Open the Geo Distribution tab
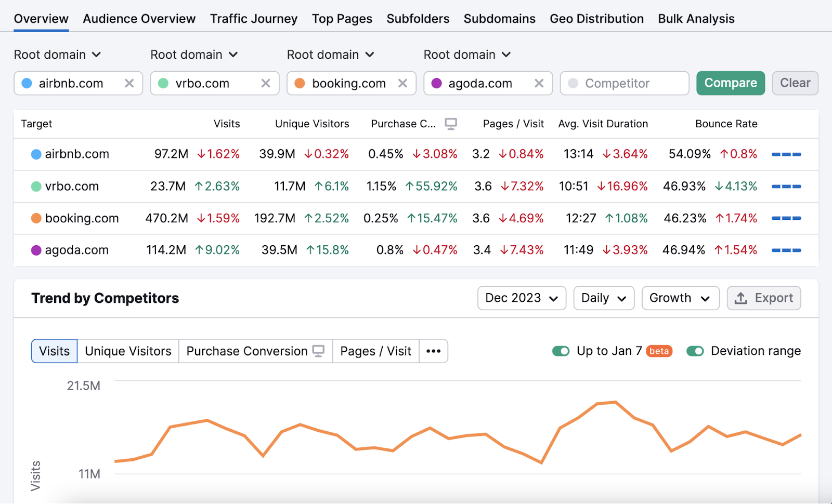Screen dimensions: 832x504 tap(596, 18)
